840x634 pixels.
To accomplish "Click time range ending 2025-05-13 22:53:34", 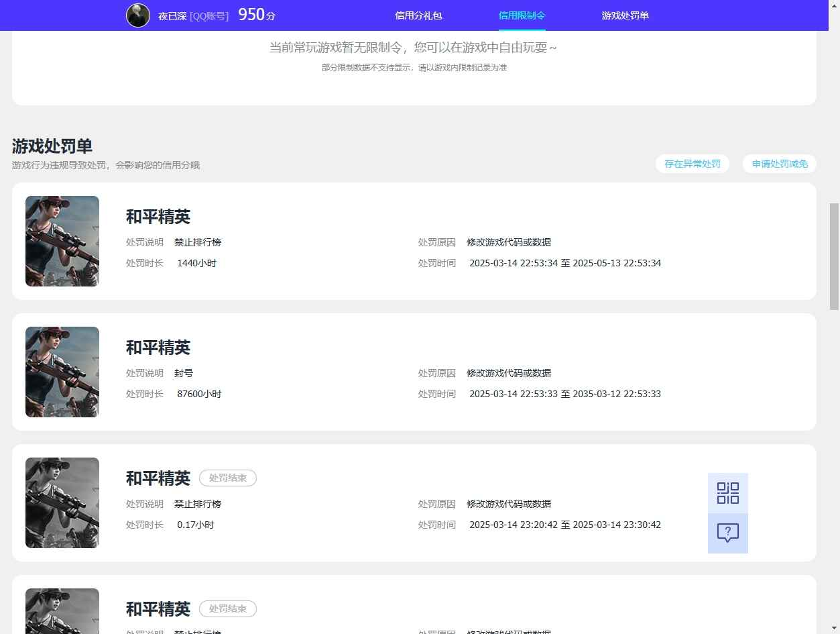I will 565,263.
